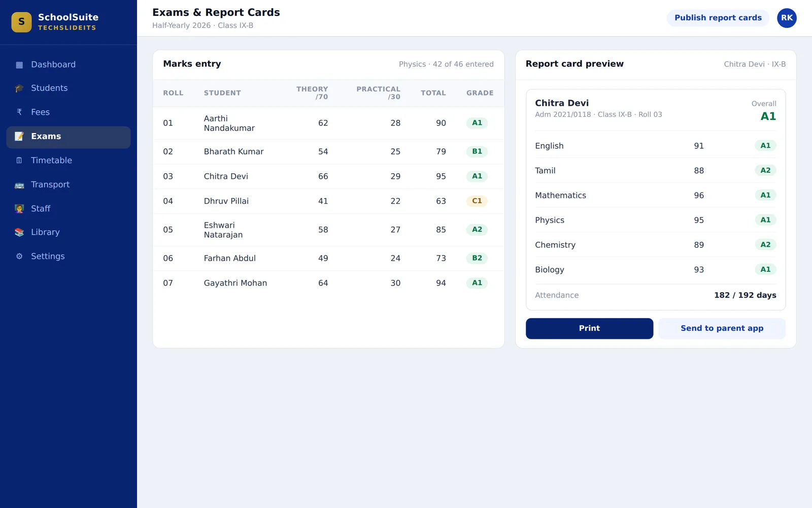Click the Students graduation cap icon

[19, 88]
